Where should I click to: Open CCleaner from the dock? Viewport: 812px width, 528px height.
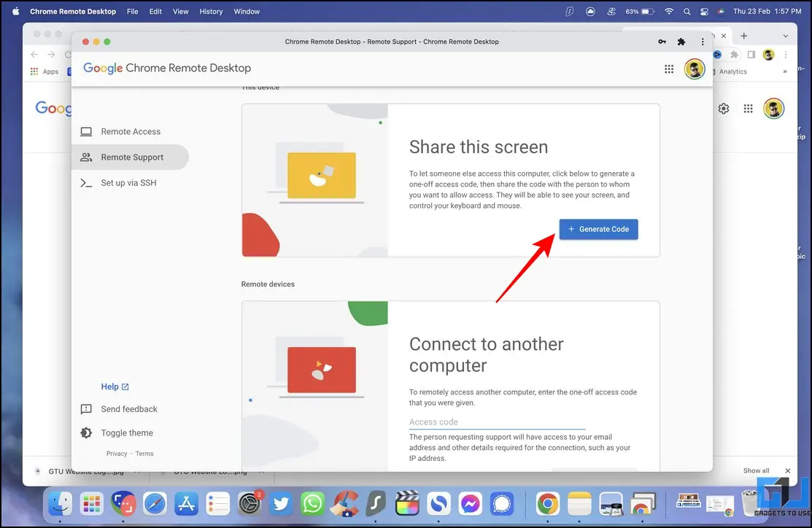coord(344,503)
